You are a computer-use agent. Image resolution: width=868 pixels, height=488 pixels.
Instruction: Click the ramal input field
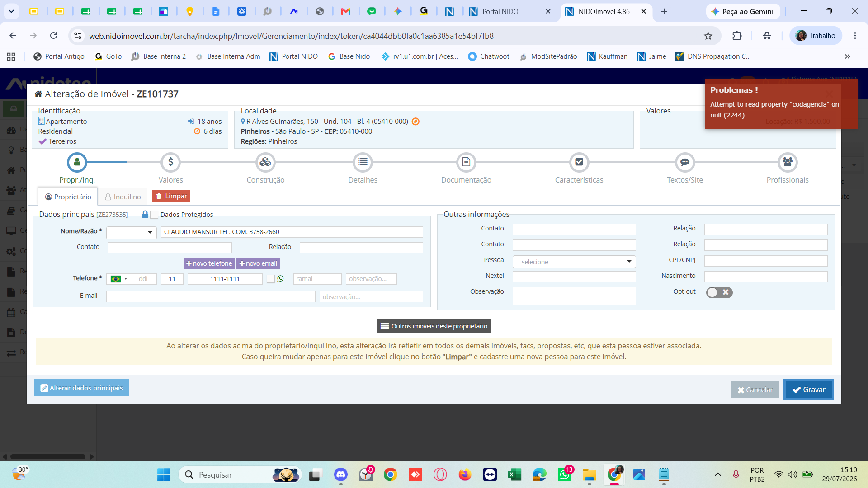[x=317, y=279]
